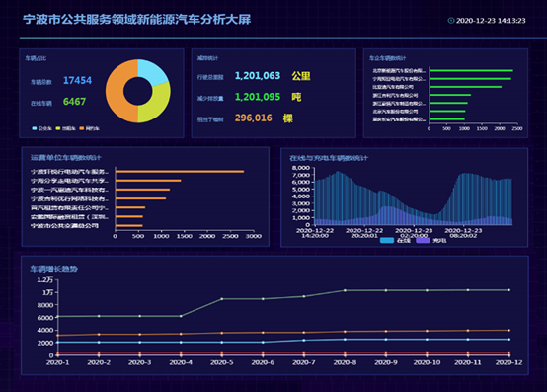Toggle the yellow 出租车 legend entry
Image resolution: width=547 pixels, height=392 pixels.
[65, 128]
